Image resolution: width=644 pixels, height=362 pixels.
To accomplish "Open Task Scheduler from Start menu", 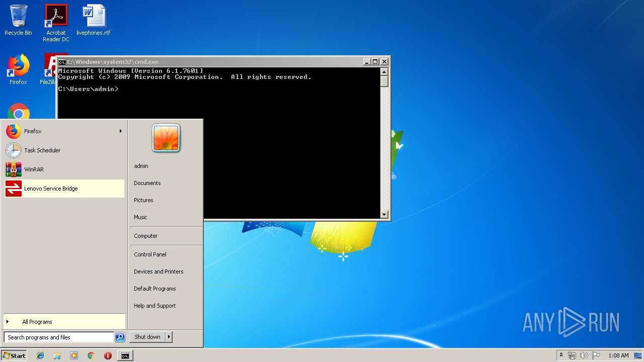I will coord(64,150).
